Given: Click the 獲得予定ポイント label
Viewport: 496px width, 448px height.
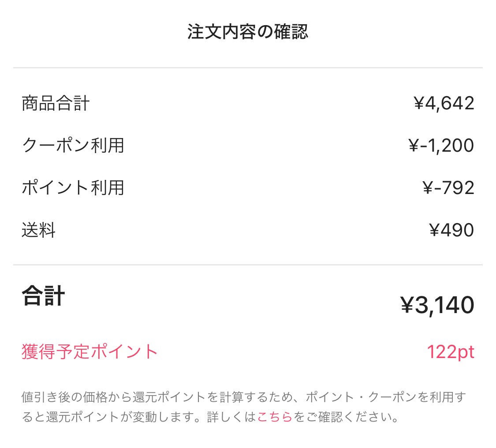Looking at the screenshot, I should coord(88,352).
